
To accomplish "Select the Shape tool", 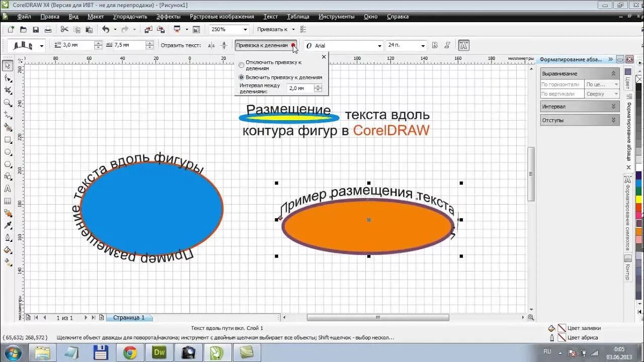I will click(x=8, y=78).
